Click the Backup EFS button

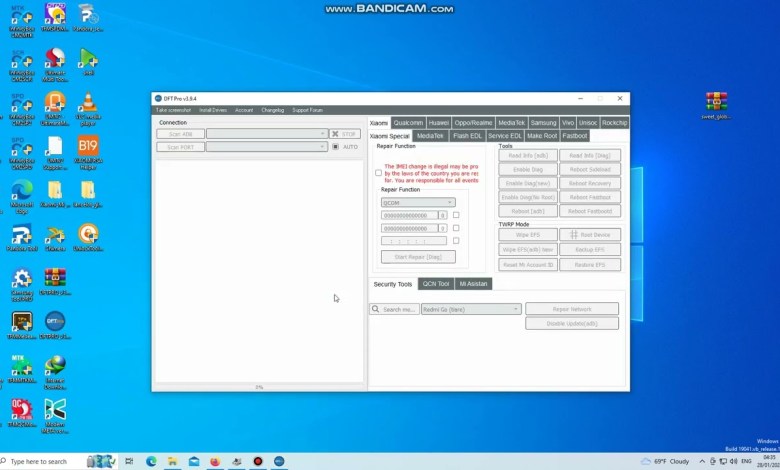point(590,250)
